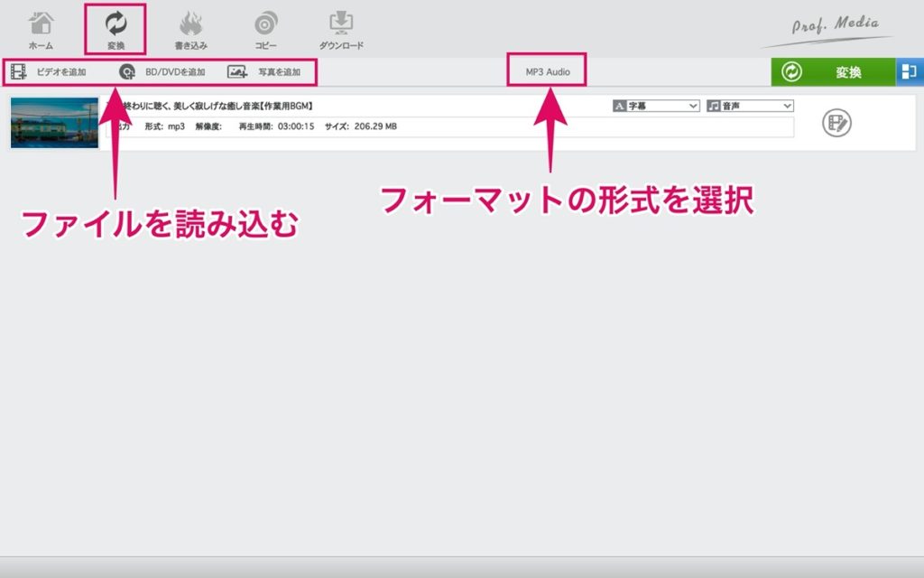Click the 解像度 resolution label

(208, 126)
